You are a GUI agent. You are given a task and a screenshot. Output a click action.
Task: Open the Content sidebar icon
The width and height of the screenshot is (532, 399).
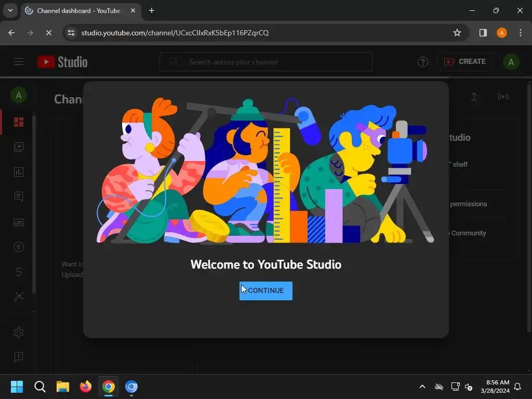point(19,147)
